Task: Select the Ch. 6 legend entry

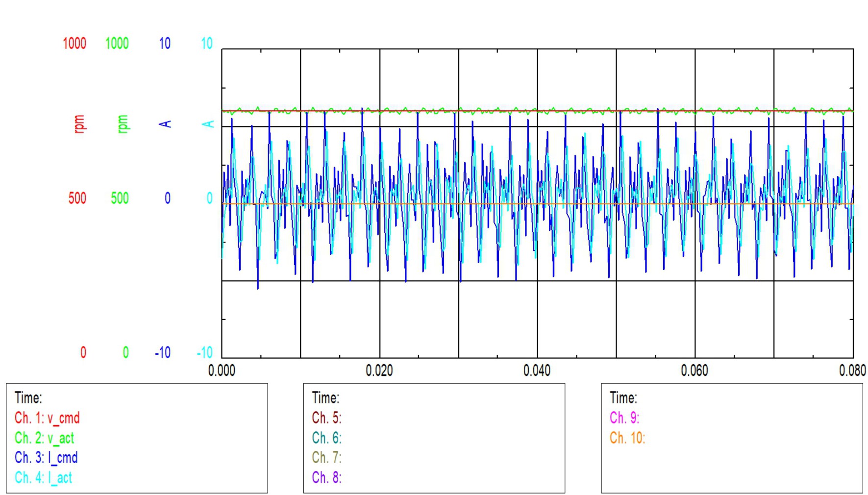Action: click(x=326, y=438)
